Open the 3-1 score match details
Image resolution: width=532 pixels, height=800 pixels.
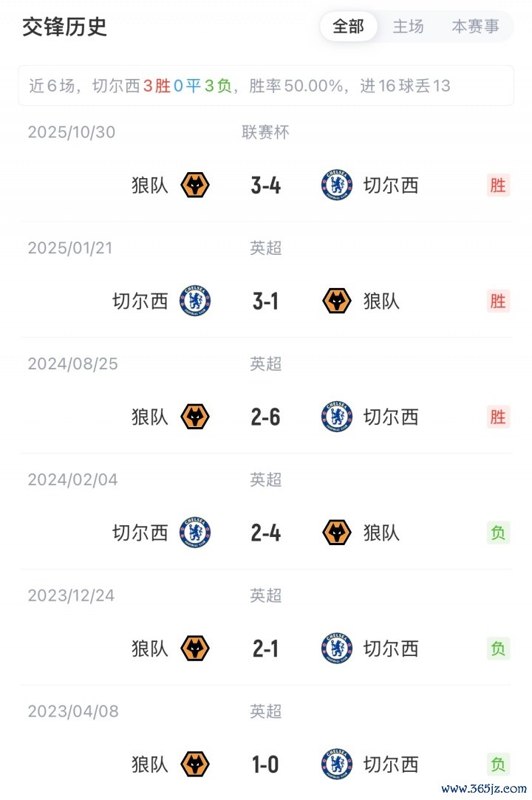[266, 301]
